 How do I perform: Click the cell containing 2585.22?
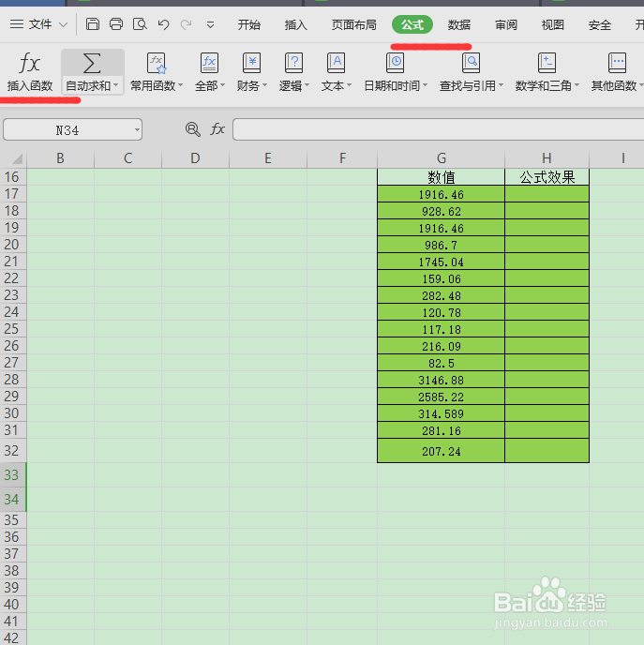click(441, 397)
